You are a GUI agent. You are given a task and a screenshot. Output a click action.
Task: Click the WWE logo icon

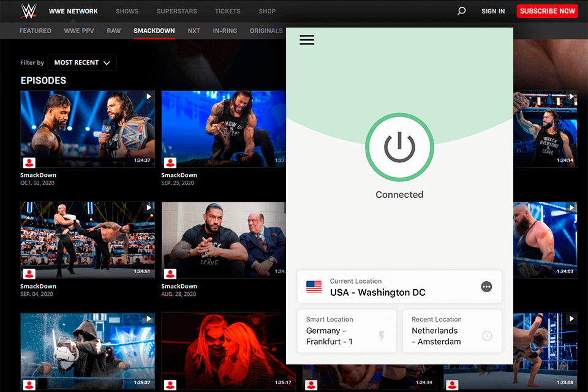(29, 11)
